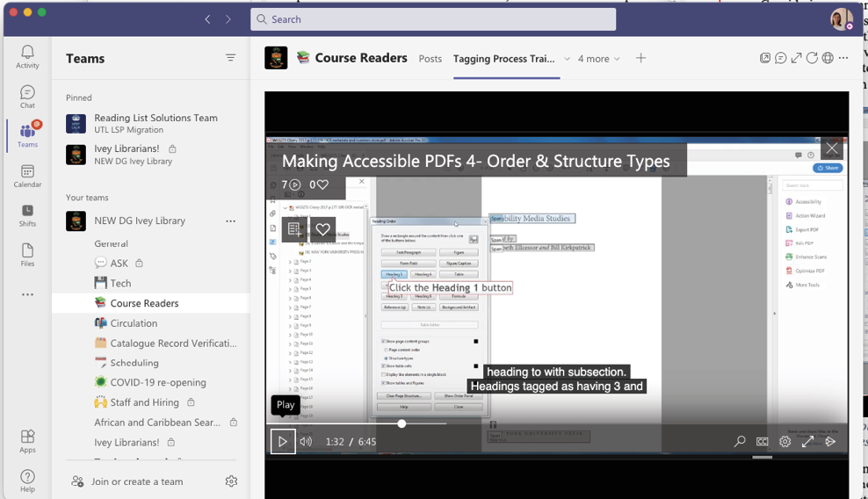Open Ivey Librarians! channel under NEW DG
The image size is (868, 499).
click(134, 442)
